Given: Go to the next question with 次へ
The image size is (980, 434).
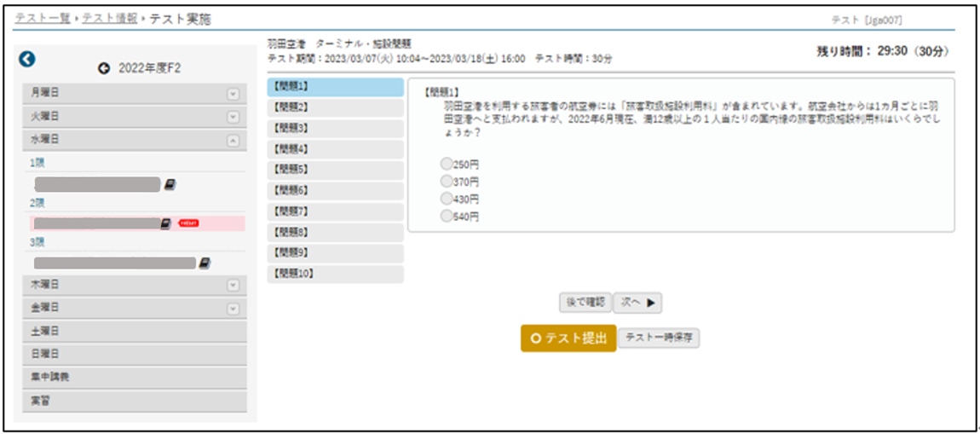Looking at the screenshot, I should [637, 302].
